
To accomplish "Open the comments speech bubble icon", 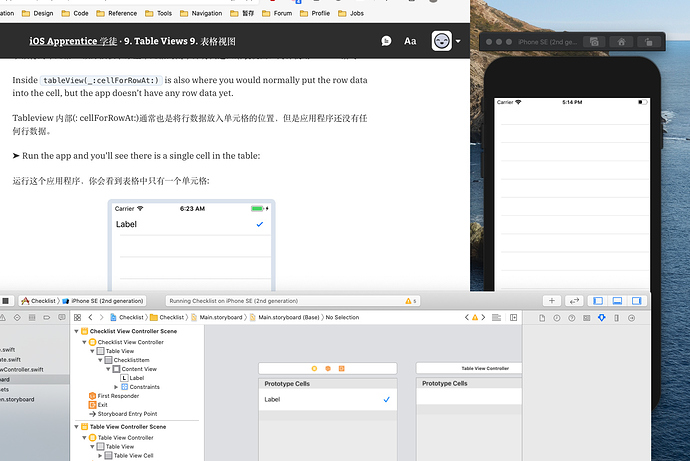I will tap(386, 41).
